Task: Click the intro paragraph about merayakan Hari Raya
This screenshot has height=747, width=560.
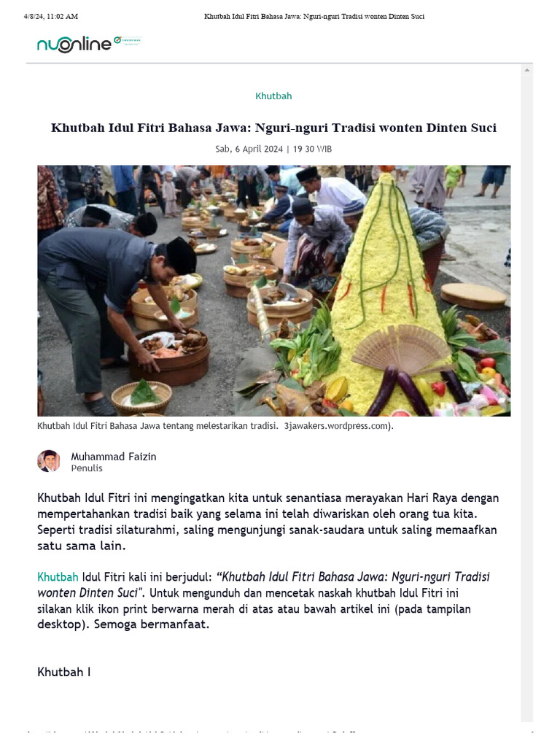Action: coord(266,522)
